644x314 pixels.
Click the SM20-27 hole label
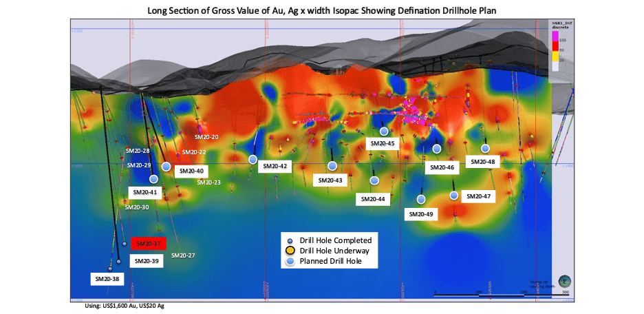183,255
